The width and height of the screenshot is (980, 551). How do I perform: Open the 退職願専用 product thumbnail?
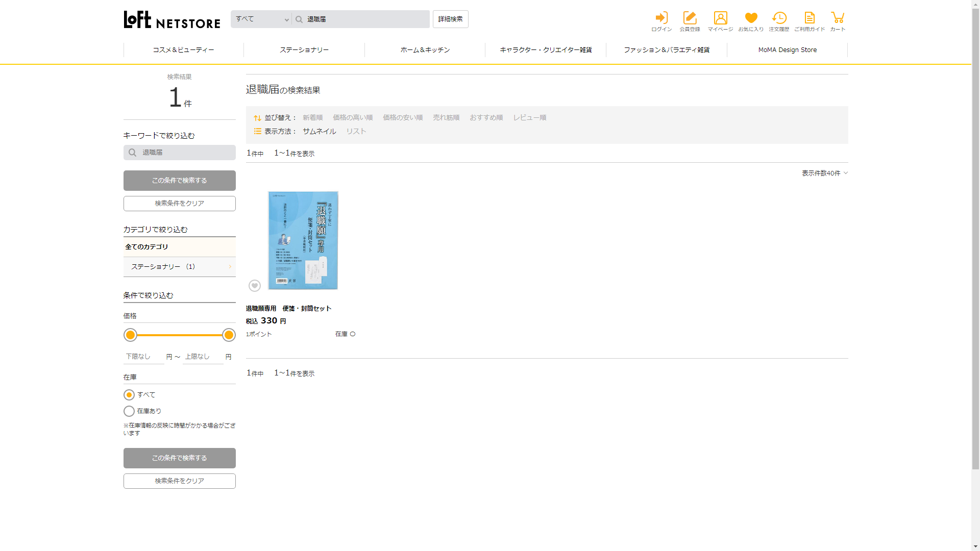coord(303,240)
